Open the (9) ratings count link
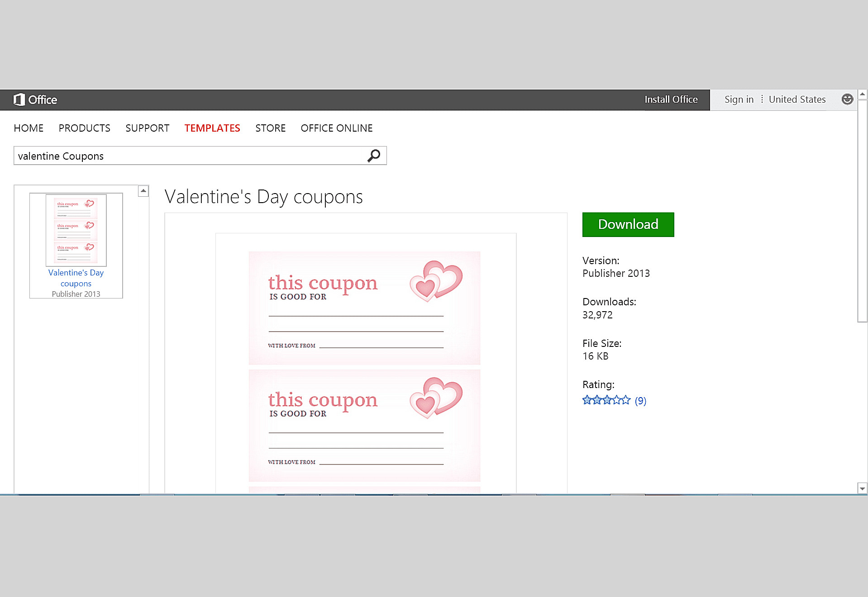Screen dimensions: 868x597 pyautogui.click(x=640, y=401)
